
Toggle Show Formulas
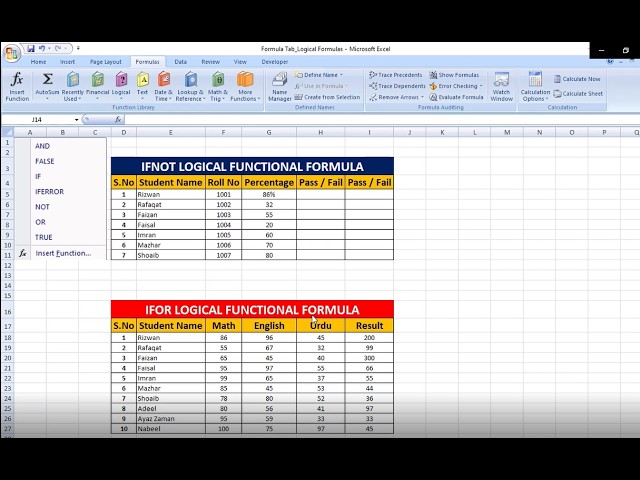[x=454, y=75]
